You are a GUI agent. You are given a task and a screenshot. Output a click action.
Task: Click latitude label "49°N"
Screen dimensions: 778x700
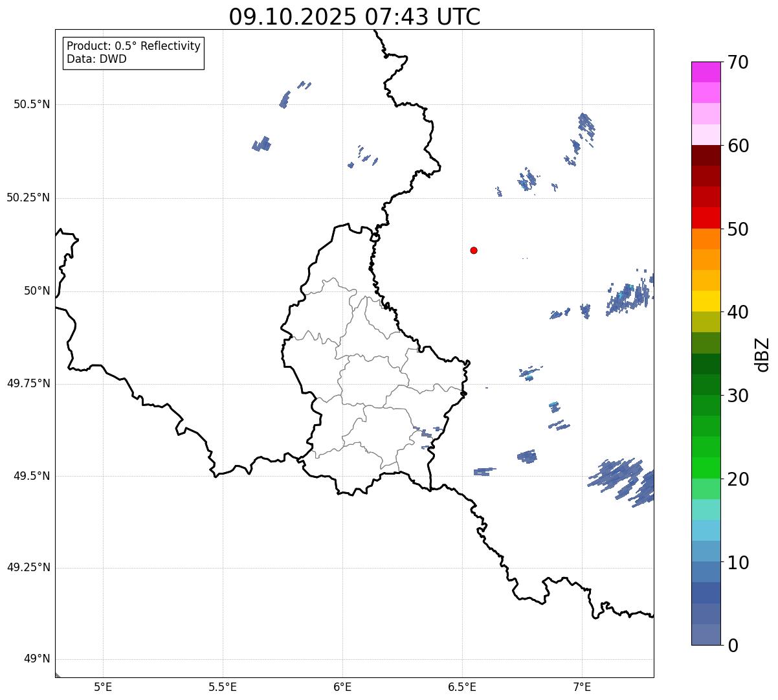(37, 660)
